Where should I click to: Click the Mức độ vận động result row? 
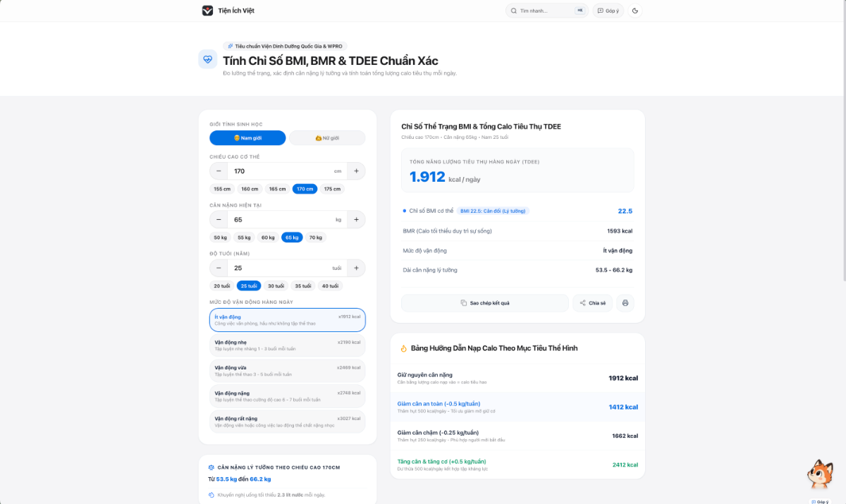[x=517, y=250]
